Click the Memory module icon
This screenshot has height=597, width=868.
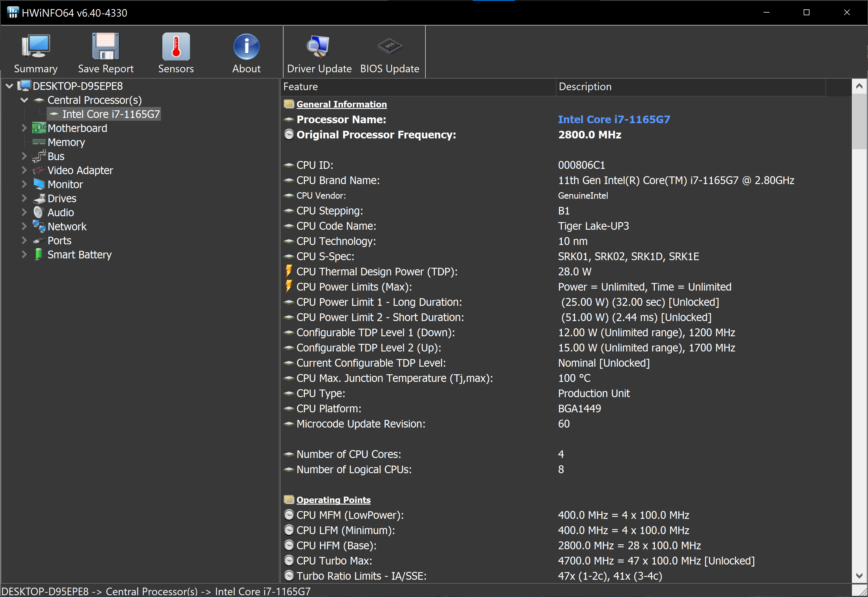click(39, 142)
